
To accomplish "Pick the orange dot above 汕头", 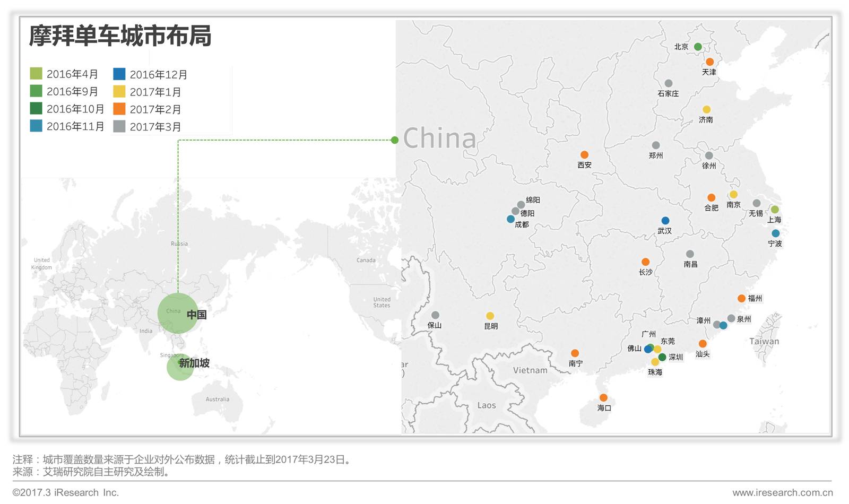I will [x=703, y=344].
